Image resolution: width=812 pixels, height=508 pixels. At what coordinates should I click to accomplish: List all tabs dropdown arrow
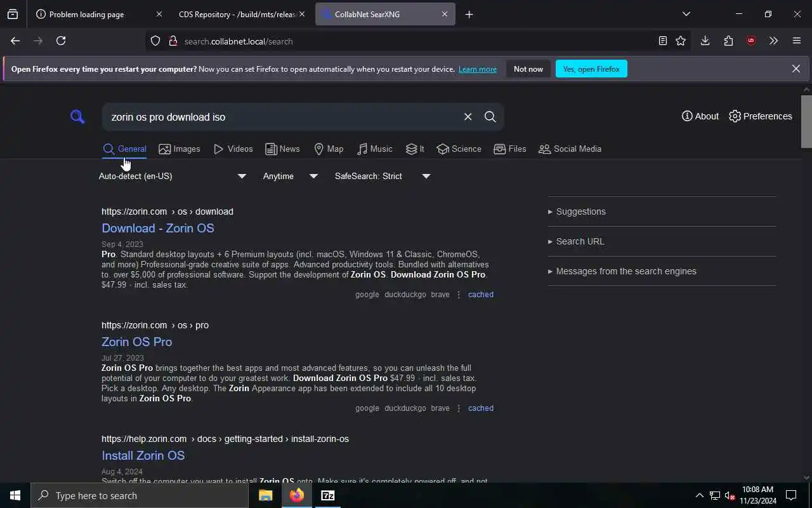686,14
